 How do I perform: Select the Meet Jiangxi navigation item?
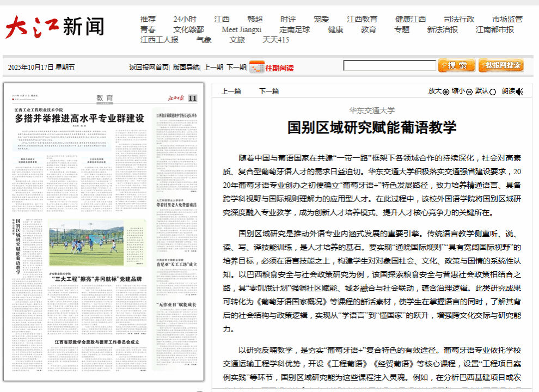241,29
